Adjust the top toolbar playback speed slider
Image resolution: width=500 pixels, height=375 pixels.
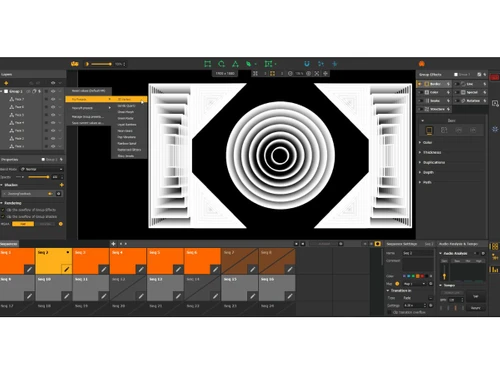(101, 64)
